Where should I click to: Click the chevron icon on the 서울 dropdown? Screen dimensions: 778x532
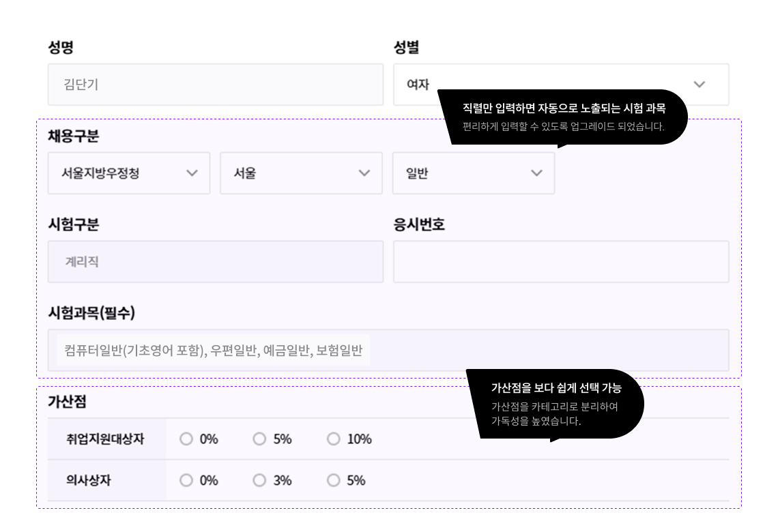(x=364, y=173)
